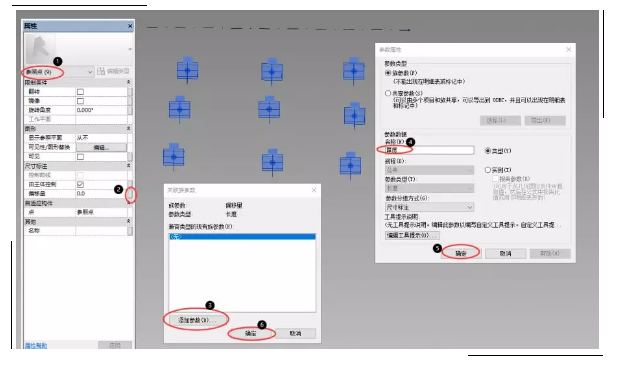
Task: Open the 属性帮助 link
Action: click(36, 346)
